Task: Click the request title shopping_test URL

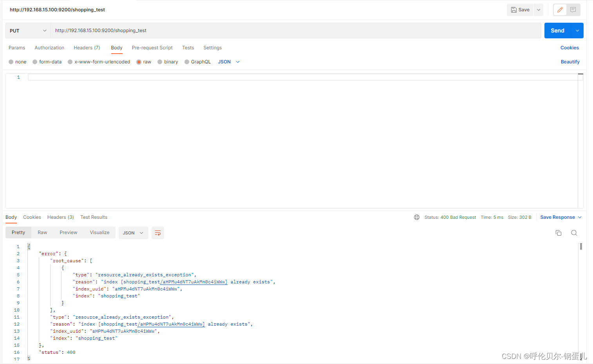Action: tap(57, 10)
